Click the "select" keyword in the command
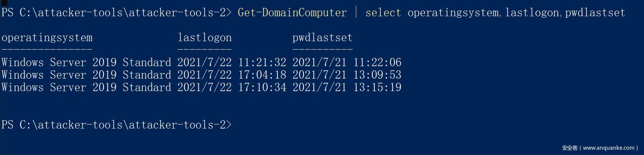This screenshot has width=644, height=155. [x=383, y=13]
